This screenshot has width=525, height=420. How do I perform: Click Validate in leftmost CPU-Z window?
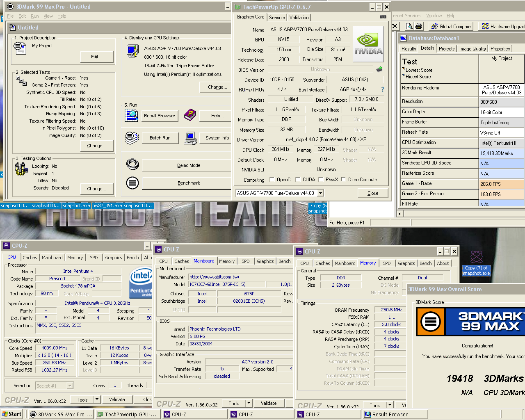[x=117, y=399]
